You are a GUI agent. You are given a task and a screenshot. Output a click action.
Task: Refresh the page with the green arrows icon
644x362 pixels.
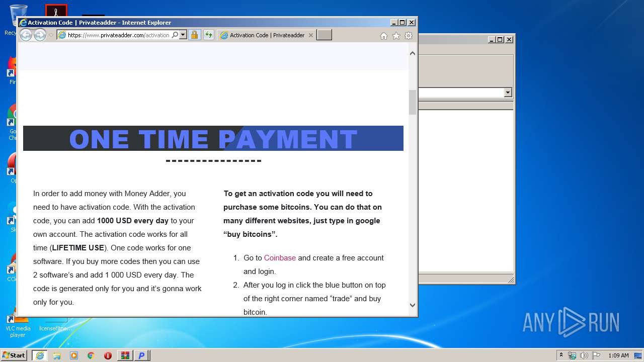pos(209,35)
